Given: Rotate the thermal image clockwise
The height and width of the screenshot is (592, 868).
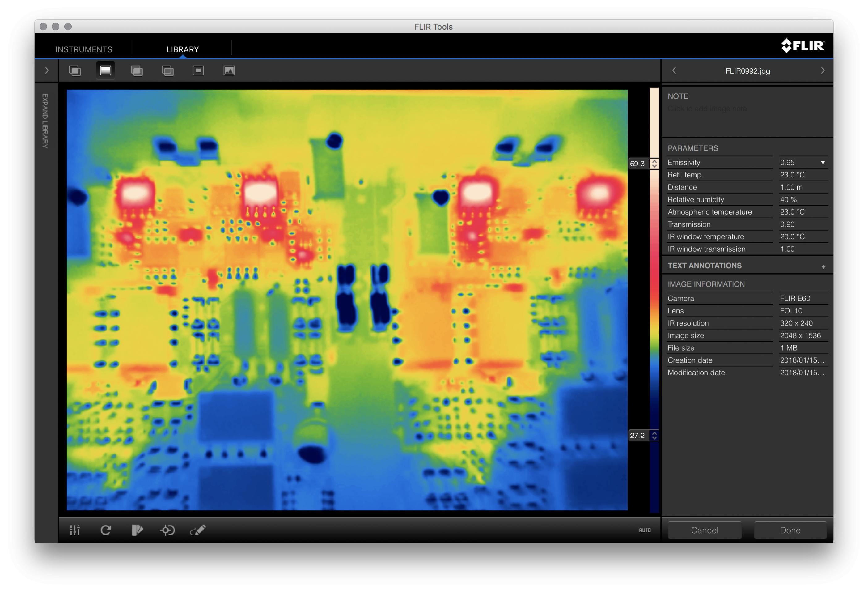Looking at the screenshot, I should click(x=106, y=530).
